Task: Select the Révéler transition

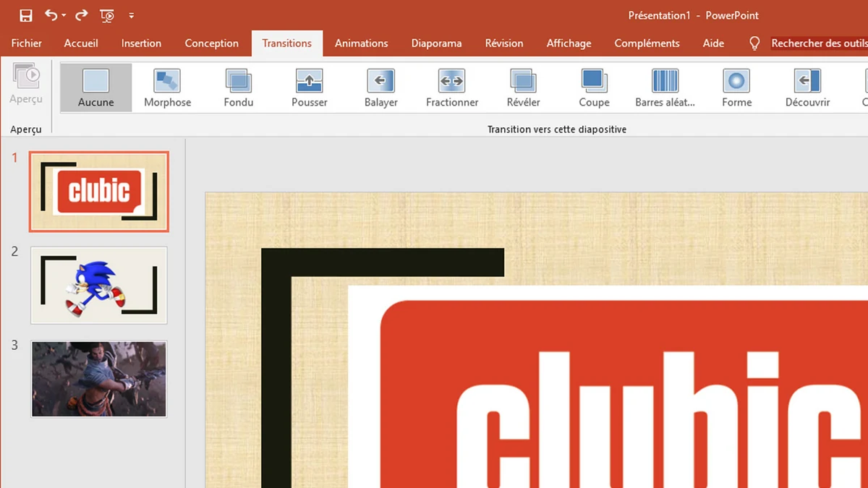Action: coord(523,87)
